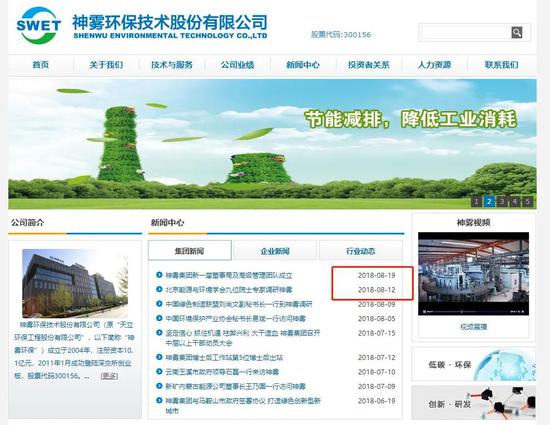550x425 pixels.
Task: Click the 新闻中心 section heading
Action: pos(167,222)
